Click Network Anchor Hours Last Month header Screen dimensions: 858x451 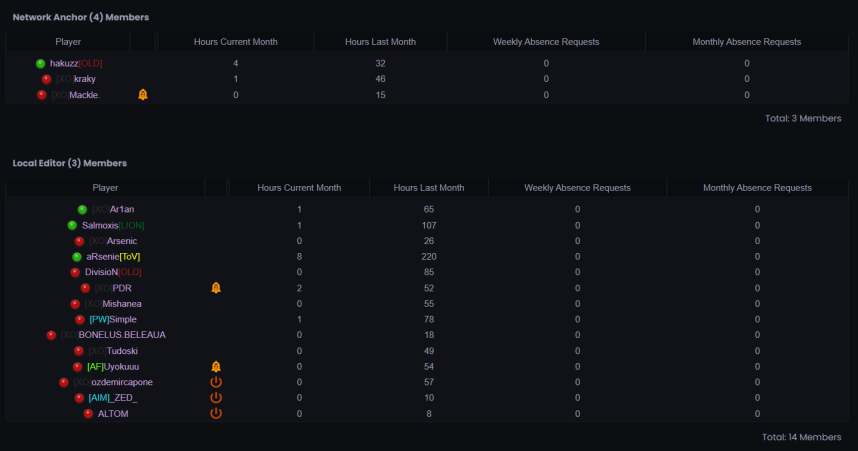coord(380,42)
